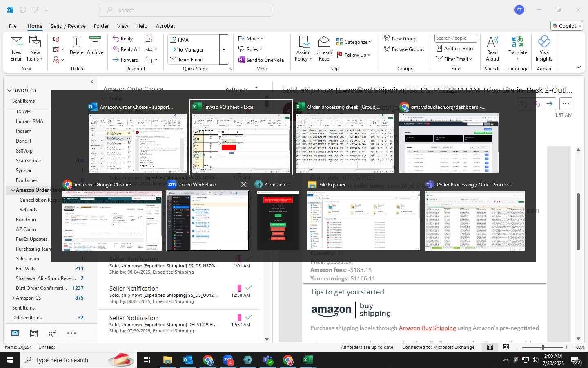Open the Address Book
This screenshot has width=588, height=368.
click(x=455, y=48)
